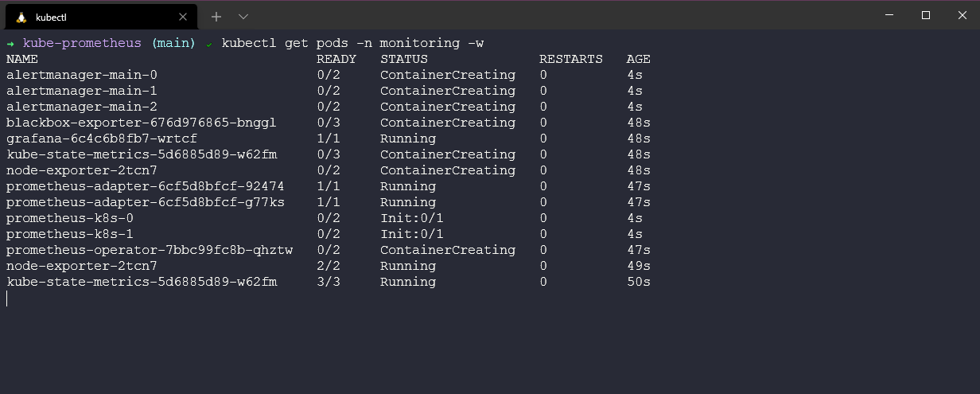Click the kube-prometheus directory name in prompt
This screenshot has width=980, height=394.
click(x=82, y=43)
